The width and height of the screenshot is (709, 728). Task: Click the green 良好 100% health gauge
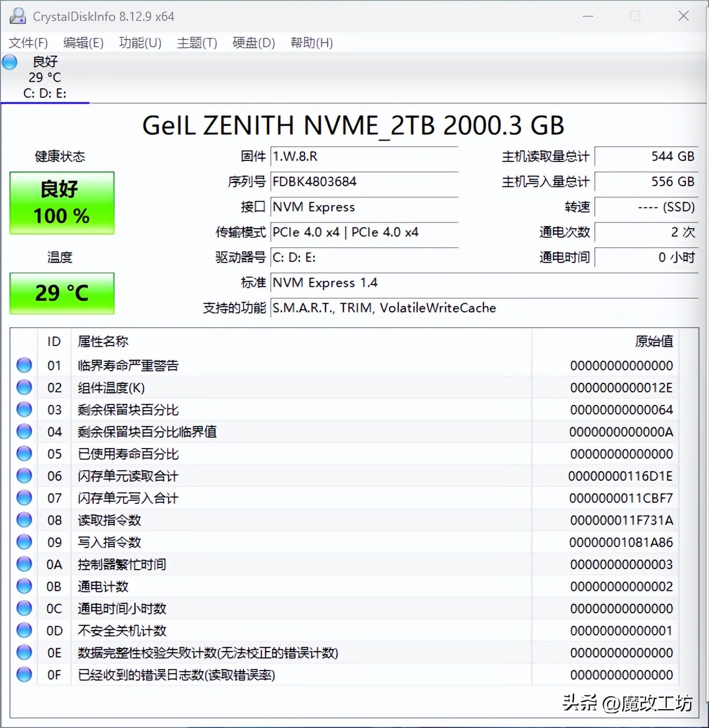coord(62,203)
